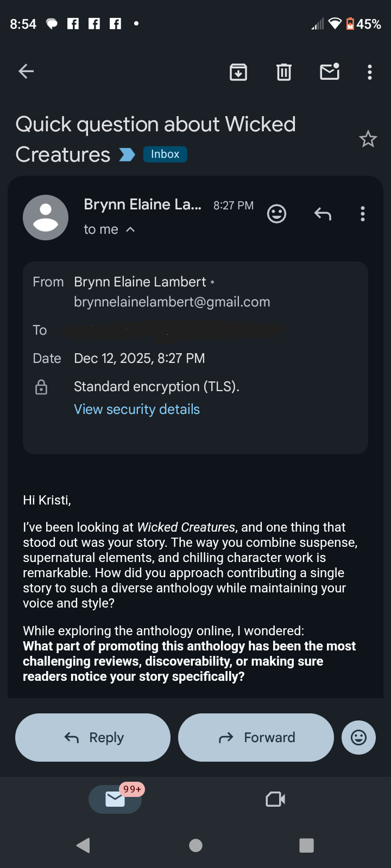
Task: Mark the email as unread
Action: click(x=329, y=71)
